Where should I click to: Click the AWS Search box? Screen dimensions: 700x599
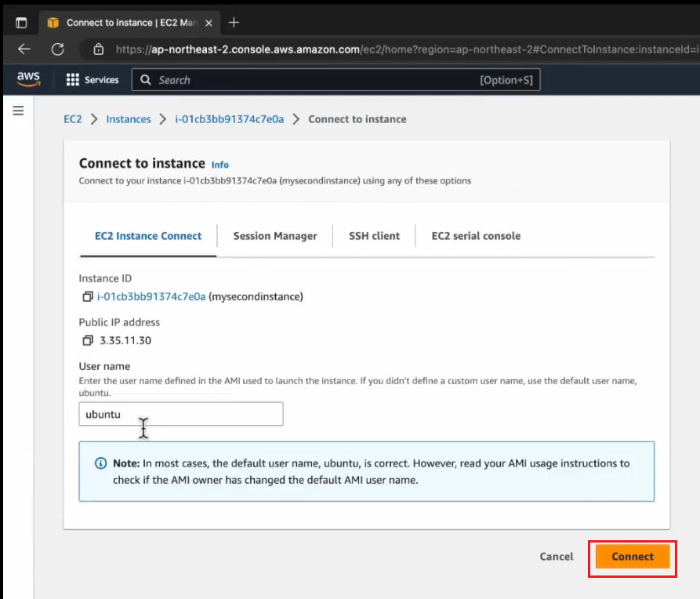pyautogui.click(x=335, y=80)
